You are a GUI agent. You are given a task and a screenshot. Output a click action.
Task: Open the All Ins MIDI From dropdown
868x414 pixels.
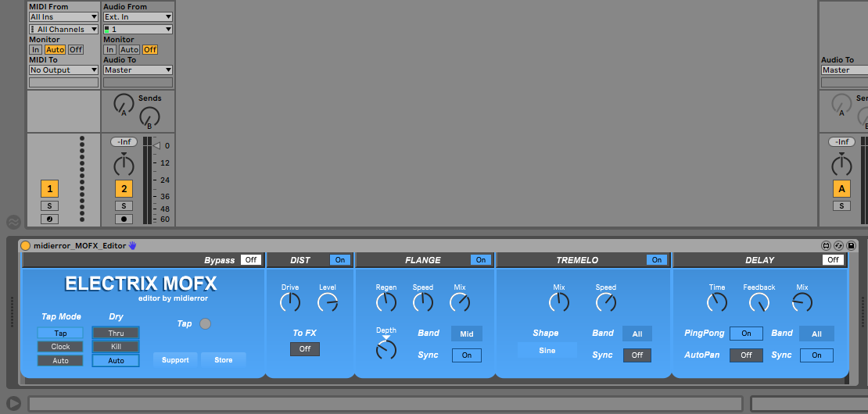tap(63, 16)
